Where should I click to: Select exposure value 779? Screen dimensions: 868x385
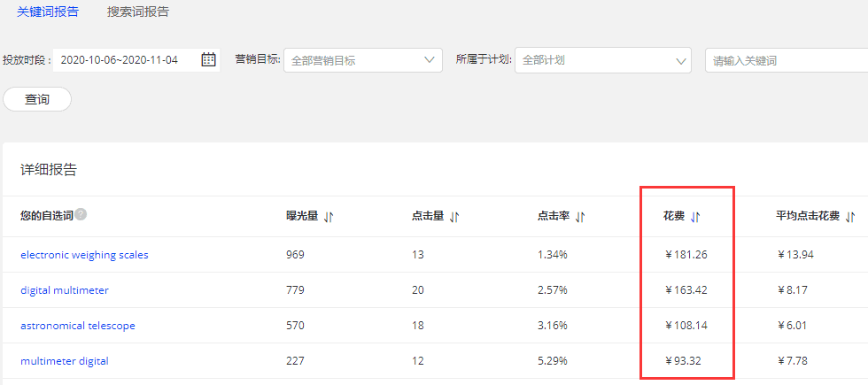295,290
